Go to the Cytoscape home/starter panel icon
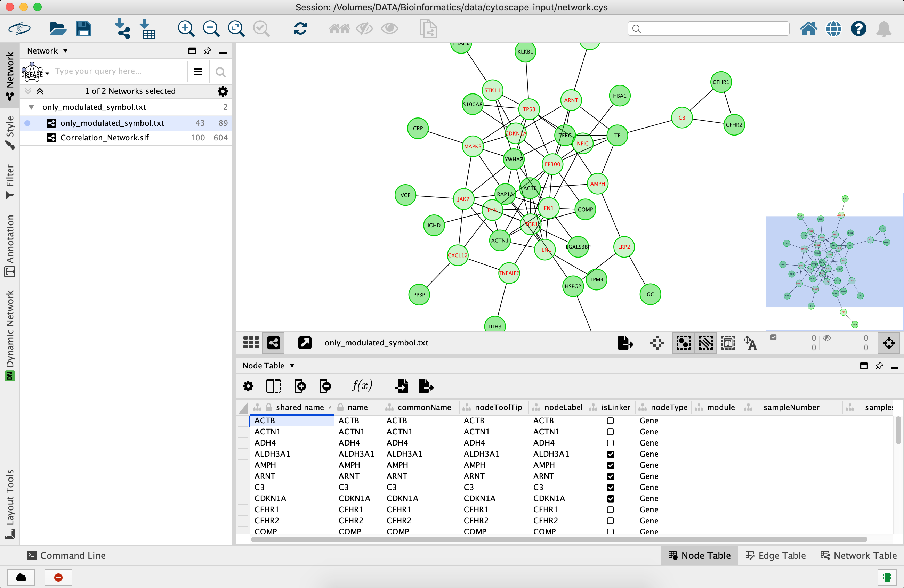This screenshot has width=904, height=588. pos(808,29)
